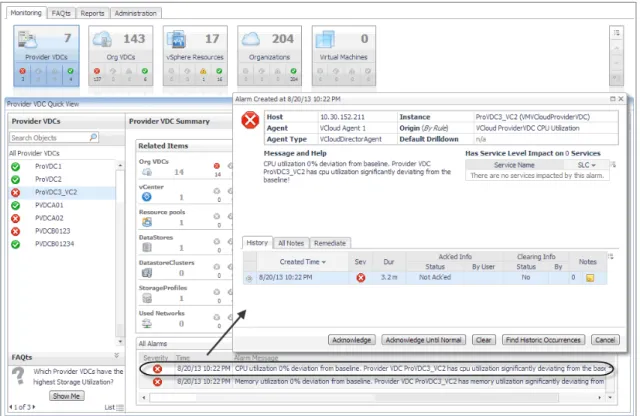Click the normal status icon under Provider VDCs tile
The image size is (640, 416).
point(71,71)
